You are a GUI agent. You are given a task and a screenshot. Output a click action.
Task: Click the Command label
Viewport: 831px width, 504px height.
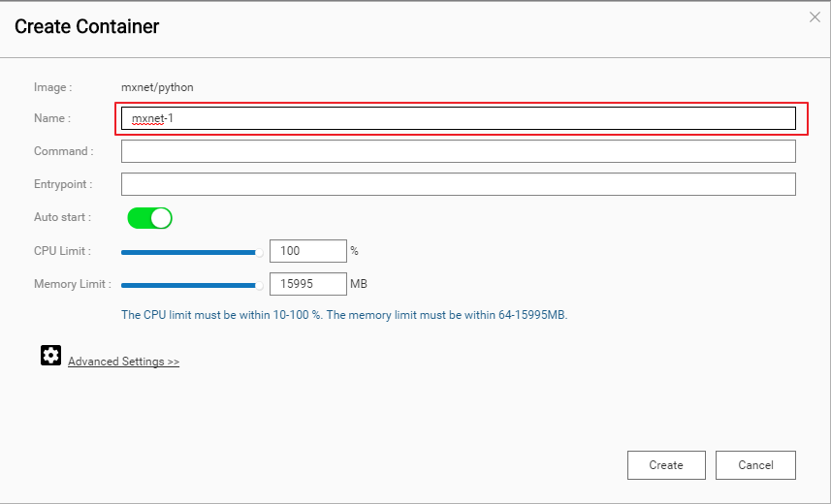pos(63,151)
